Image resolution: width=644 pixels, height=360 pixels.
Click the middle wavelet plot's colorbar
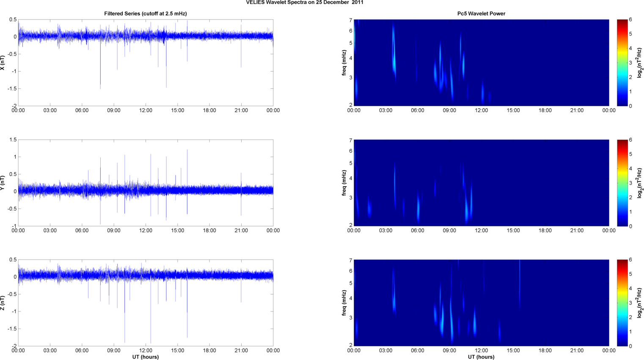622,183
